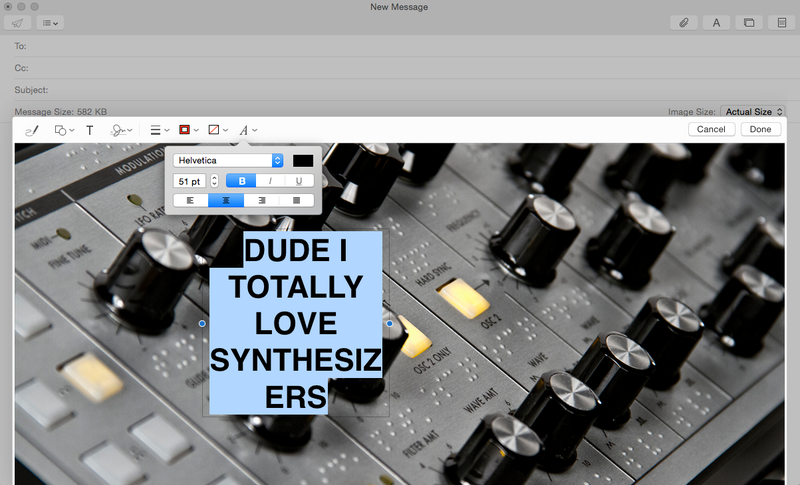800x485 pixels.
Task: Open the Border Color menu
Action: 188,130
